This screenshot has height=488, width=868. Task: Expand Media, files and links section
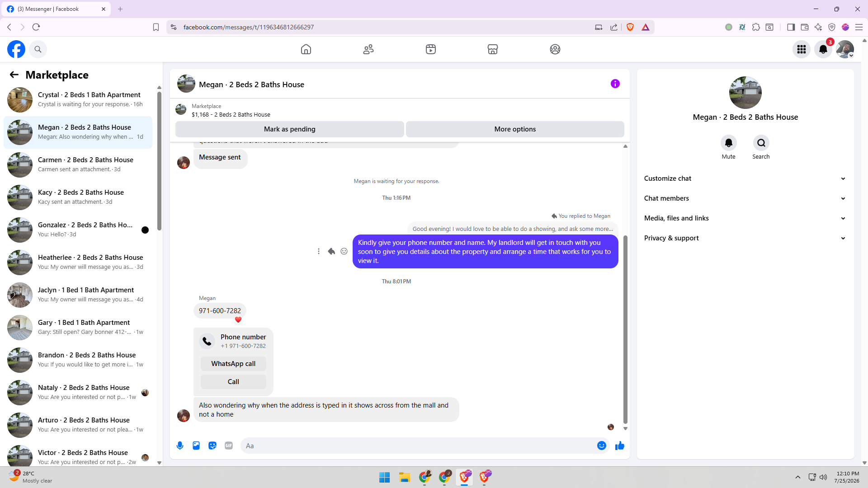[745, 218]
